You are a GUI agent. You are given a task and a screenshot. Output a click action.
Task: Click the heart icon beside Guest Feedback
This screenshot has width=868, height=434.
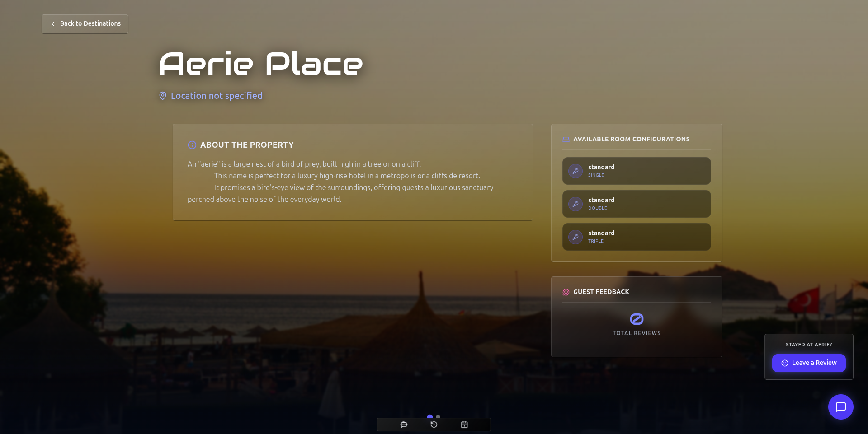pyautogui.click(x=566, y=292)
